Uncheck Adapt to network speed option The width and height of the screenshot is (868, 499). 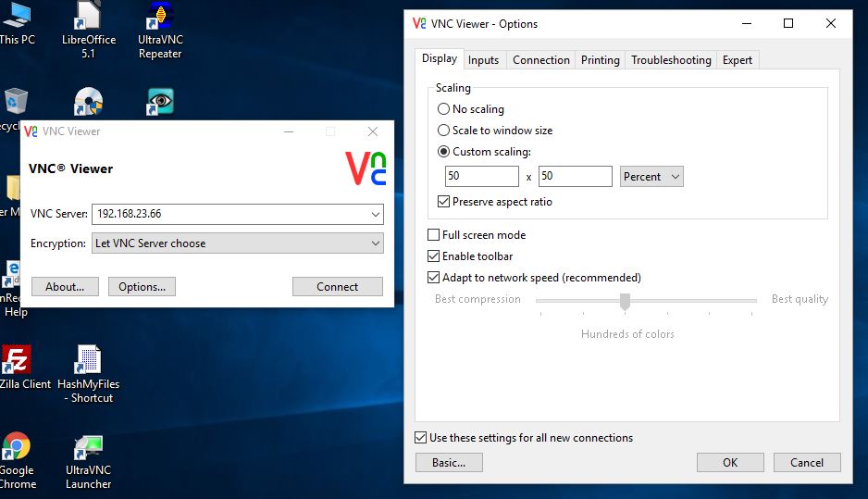point(433,278)
